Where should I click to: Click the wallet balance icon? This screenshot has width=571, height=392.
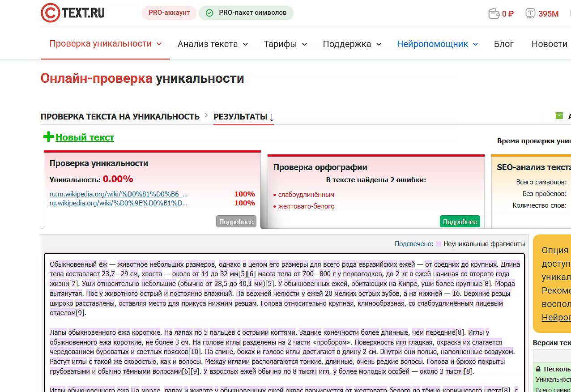494,13
